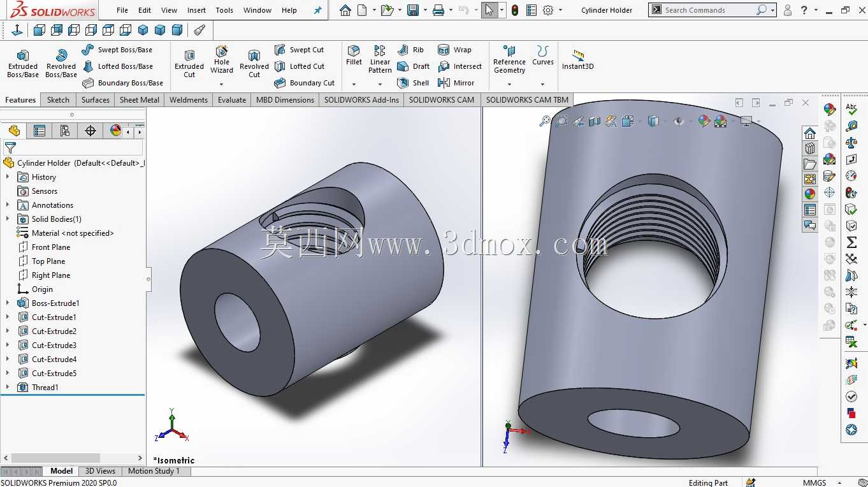This screenshot has height=487, width=868.
Task: Mirror a feature with the Mirror tool
Action: (456, 83)
